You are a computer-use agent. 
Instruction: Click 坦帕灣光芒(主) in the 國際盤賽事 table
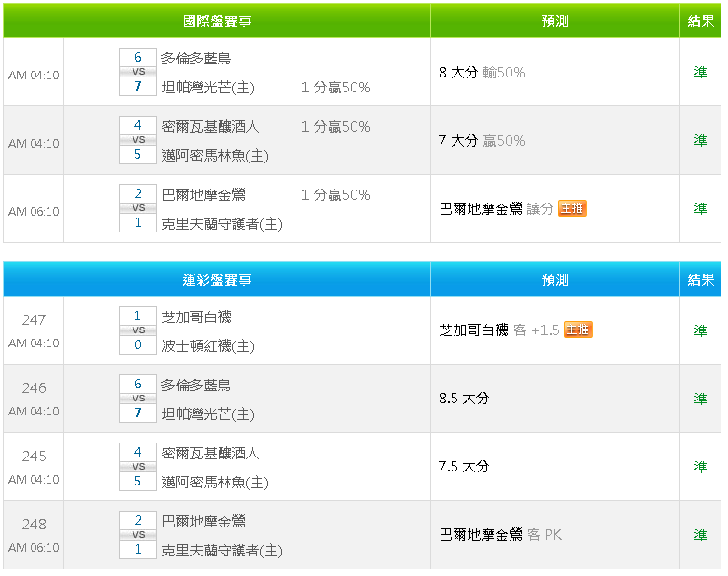[x=208, y=88]
